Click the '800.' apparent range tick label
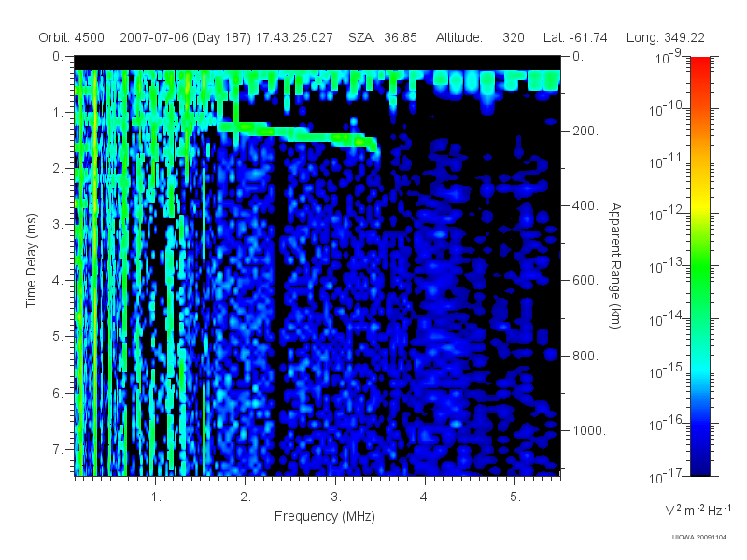 (x=585, y=356)
